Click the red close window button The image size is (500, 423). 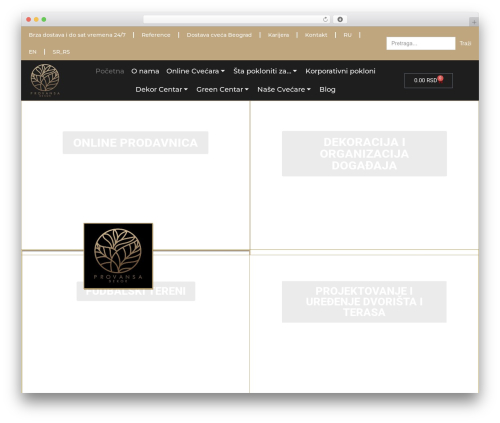pyautogui.click(x=29, y=20)
